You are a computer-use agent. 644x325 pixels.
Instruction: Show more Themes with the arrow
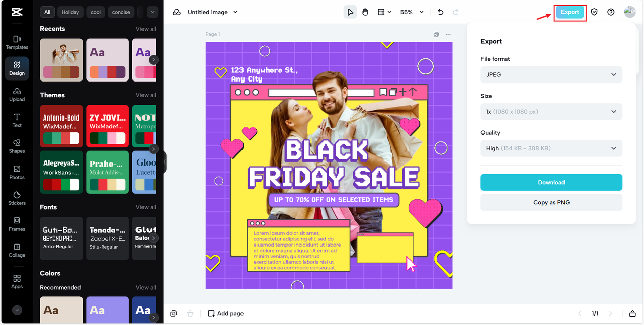point(154,149)
